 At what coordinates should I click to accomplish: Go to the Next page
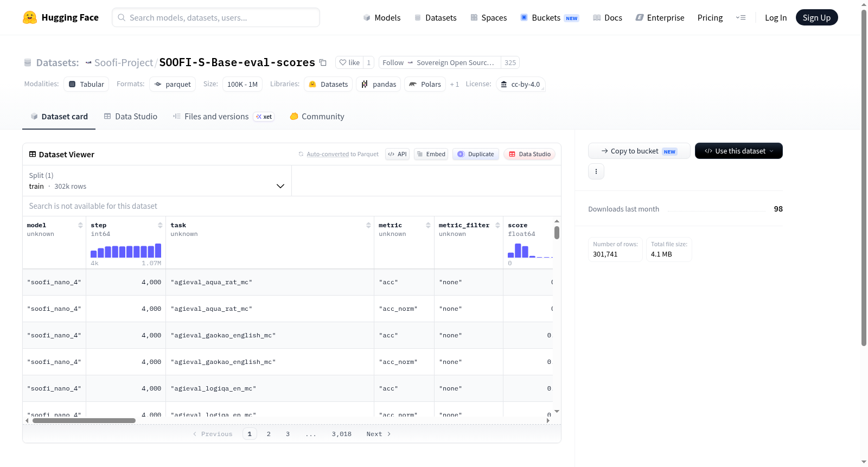pyautogui.click(x=379, y=434)
